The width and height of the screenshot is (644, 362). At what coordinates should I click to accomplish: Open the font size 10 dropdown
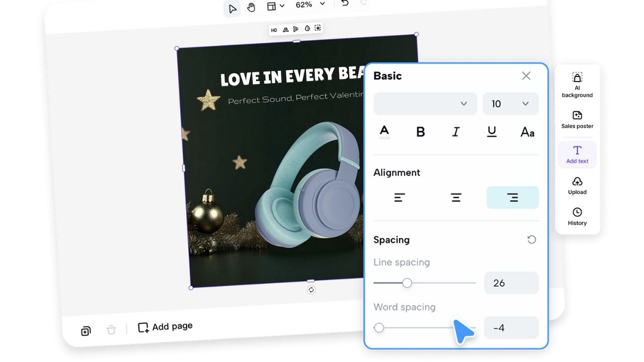511,104
